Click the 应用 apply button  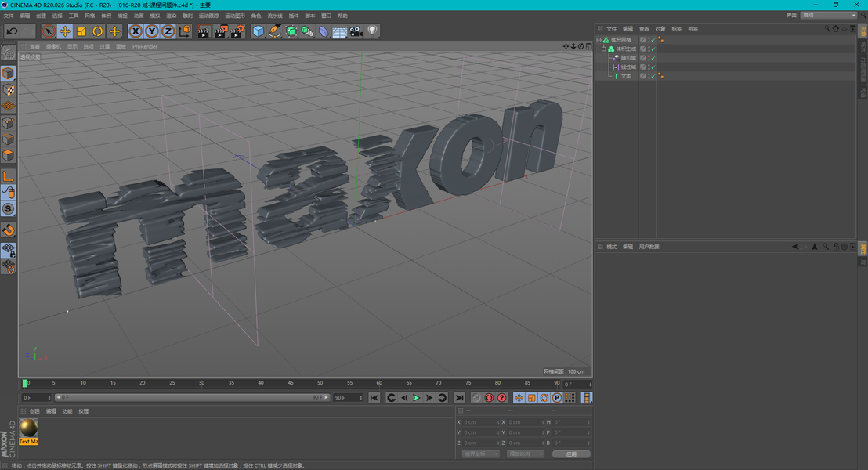(x=571, y=454)
